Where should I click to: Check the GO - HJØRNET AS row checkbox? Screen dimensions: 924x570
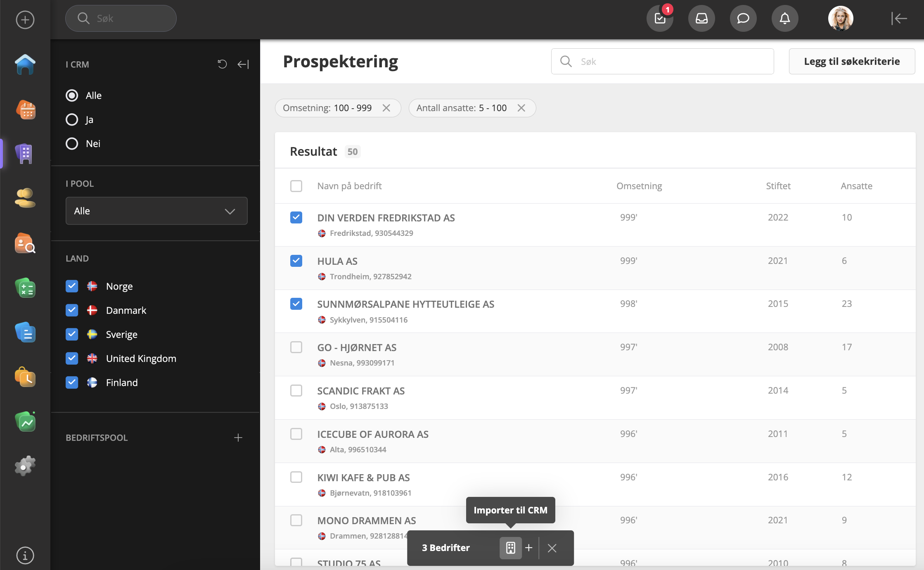[x=296, y=347]
